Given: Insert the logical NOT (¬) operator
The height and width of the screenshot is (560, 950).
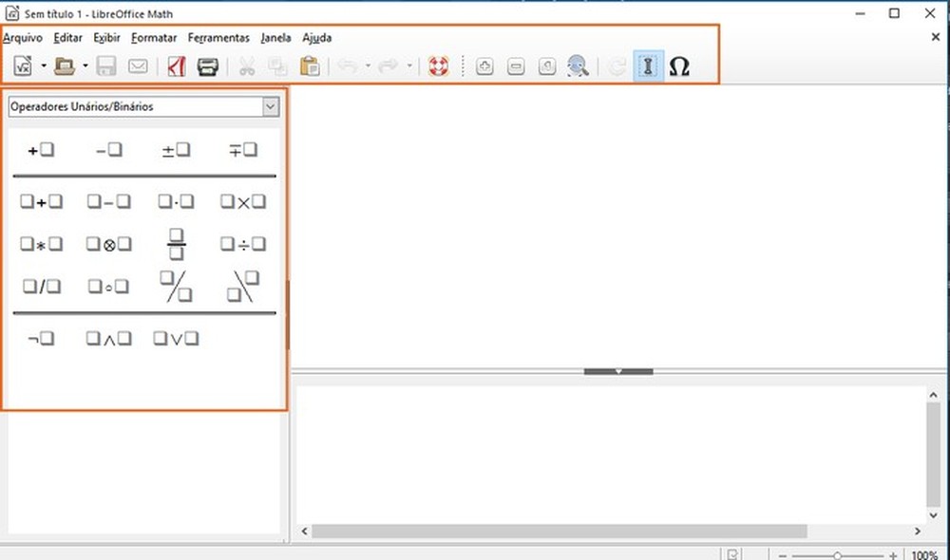Looking at the screenshot, I should coord(40,338).
